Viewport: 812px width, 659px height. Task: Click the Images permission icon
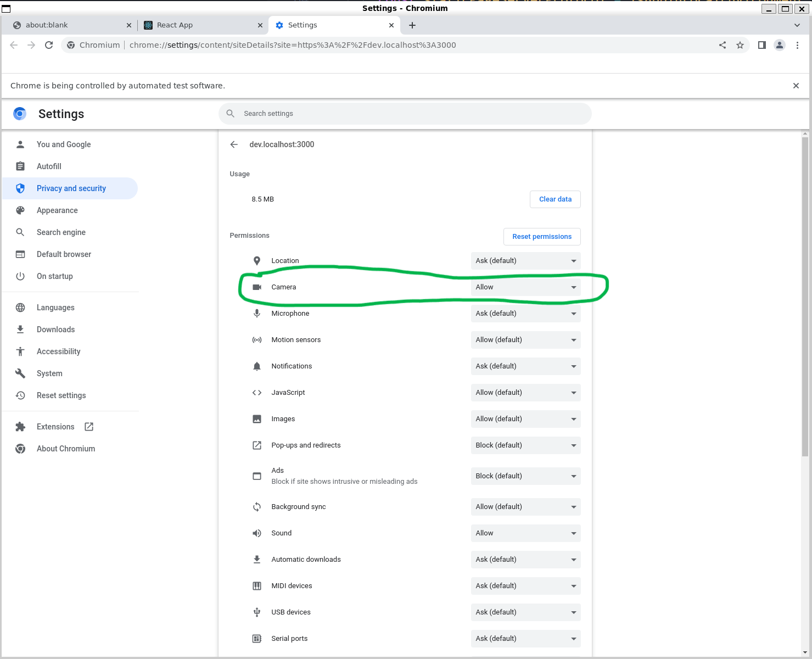tap(257, 419)
